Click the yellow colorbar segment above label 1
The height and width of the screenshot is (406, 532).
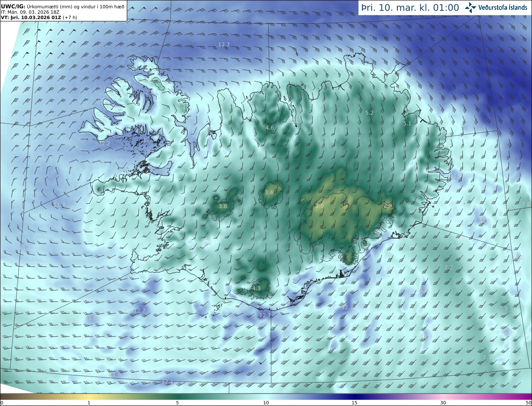coord(89,397)
